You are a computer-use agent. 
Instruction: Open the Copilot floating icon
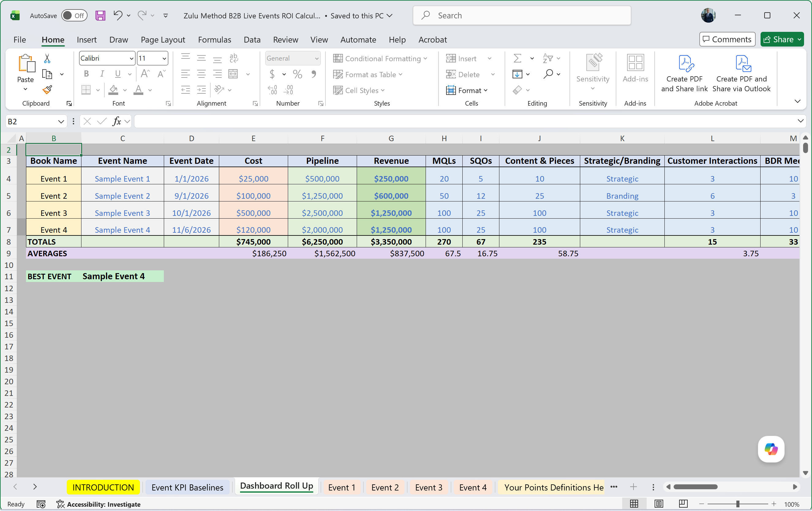pyautogui.click(x=771, y=449)
